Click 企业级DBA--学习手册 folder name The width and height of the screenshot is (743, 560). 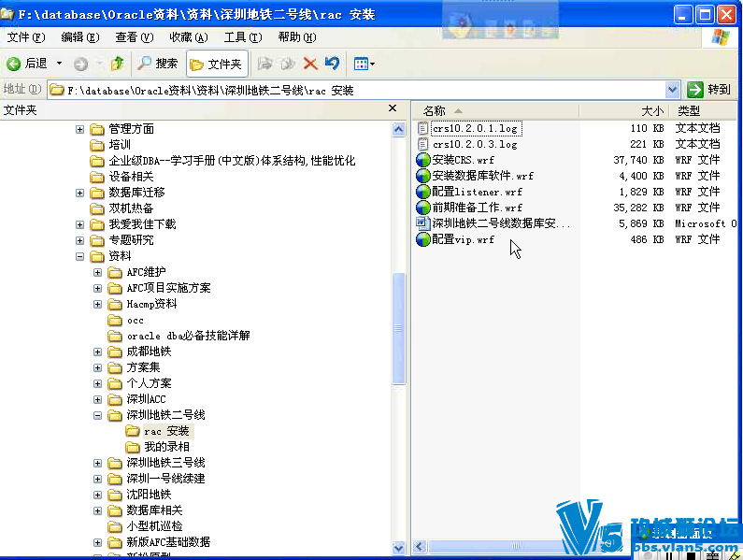232,161
